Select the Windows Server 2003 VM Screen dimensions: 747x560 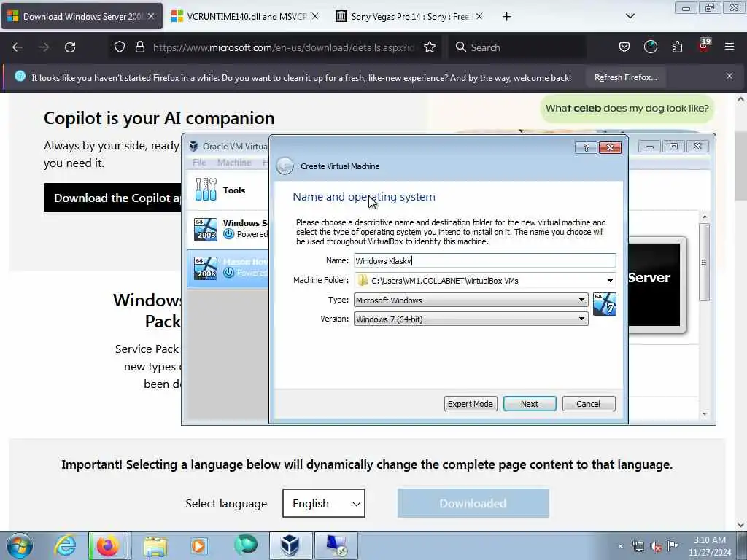click(x=228, y=229)
